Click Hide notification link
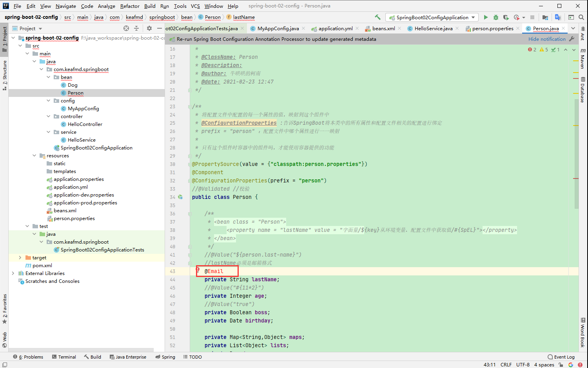The height and width of the screenshot is (368, 588). click(547, 39)
